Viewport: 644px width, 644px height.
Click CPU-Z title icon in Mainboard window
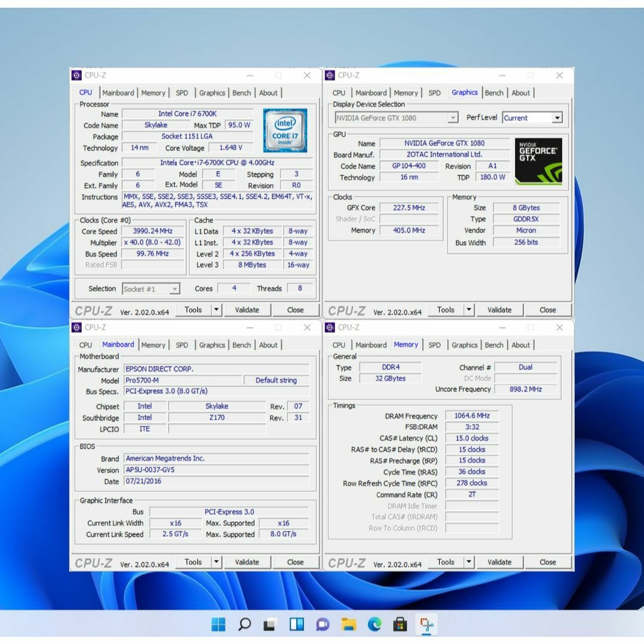point(76,327)
